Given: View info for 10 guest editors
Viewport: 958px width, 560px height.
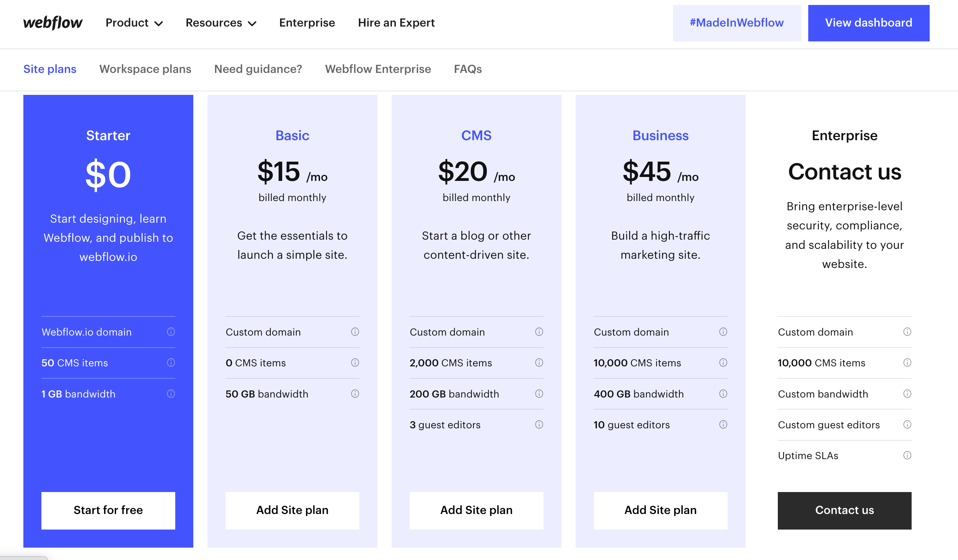Looking at the screenshot, I should point(723,425).
